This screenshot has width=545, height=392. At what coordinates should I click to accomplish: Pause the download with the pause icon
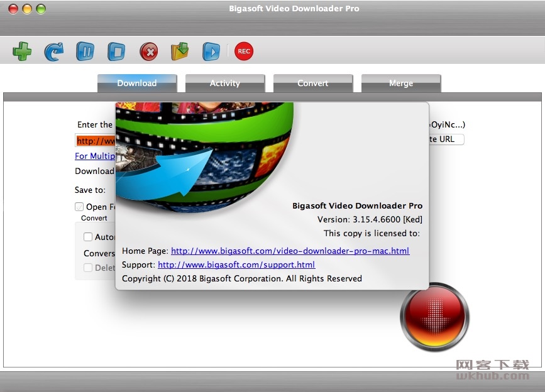click(x=85, y=52)
